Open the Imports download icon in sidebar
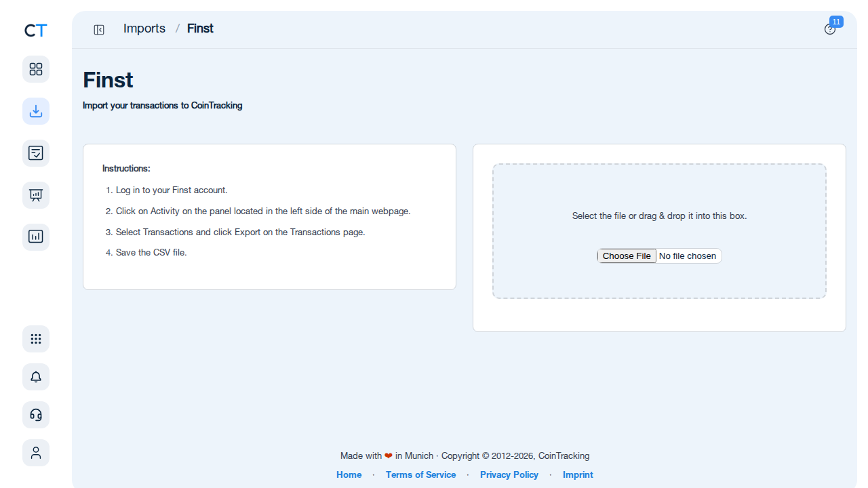 coord(36,111)
